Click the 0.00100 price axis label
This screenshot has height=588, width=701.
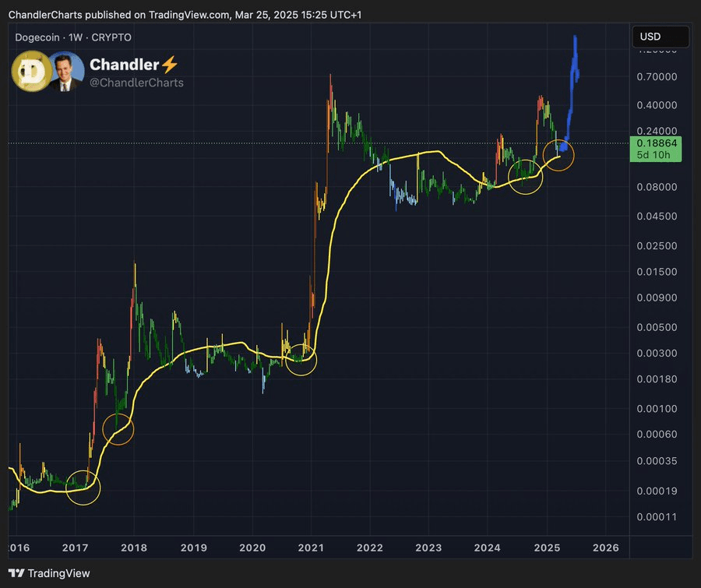(657, 409)
